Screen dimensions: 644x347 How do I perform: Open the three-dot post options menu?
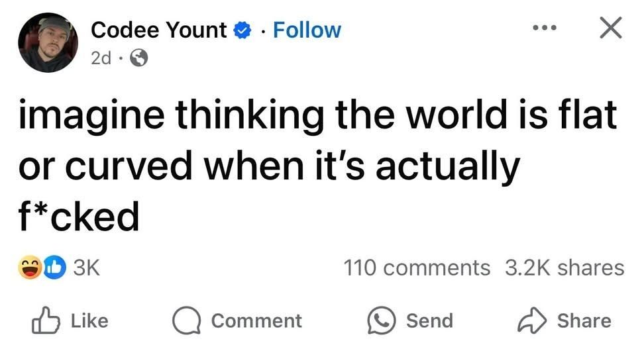pos(544,28)
